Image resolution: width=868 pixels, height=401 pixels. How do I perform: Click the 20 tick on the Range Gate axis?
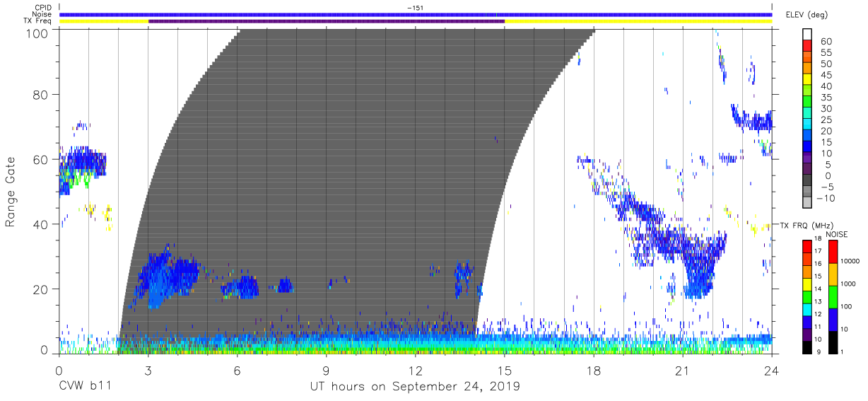[x=41, y=289]
